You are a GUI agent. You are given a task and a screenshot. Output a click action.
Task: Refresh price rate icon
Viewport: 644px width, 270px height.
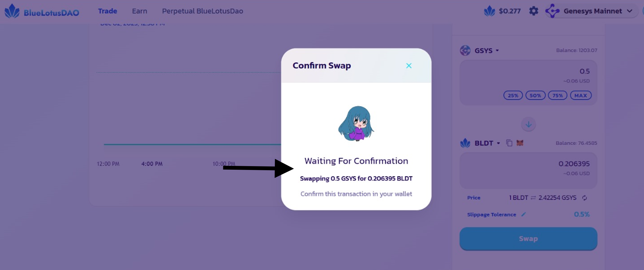585,198
